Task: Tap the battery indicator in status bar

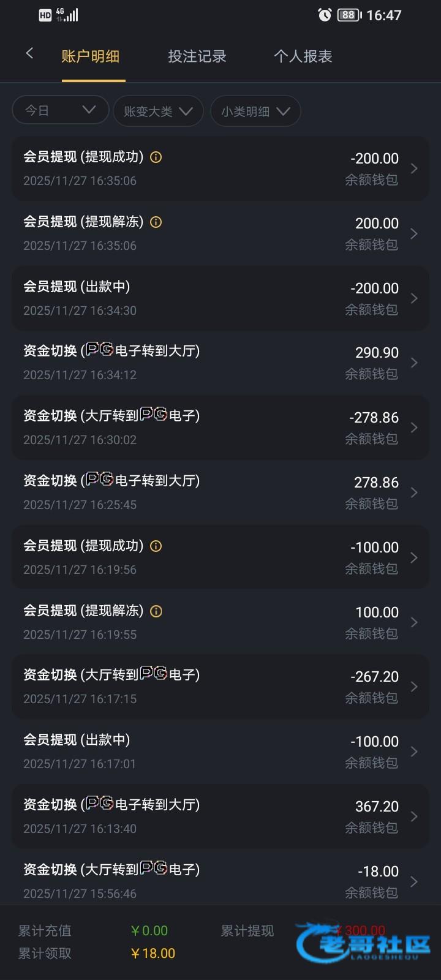Action: (x=349, y=15)
